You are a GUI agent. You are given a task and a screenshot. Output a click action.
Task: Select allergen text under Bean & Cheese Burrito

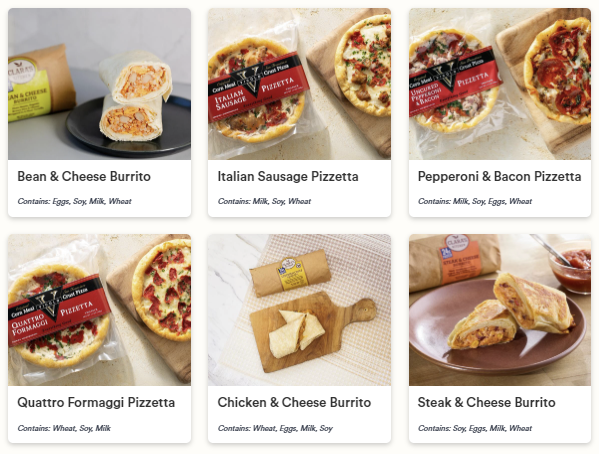tap(74, 201)
